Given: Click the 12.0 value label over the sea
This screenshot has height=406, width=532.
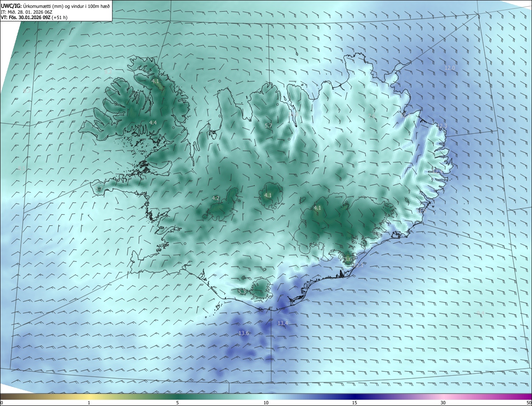Looking at the screenshot, I should coord(450,68).
